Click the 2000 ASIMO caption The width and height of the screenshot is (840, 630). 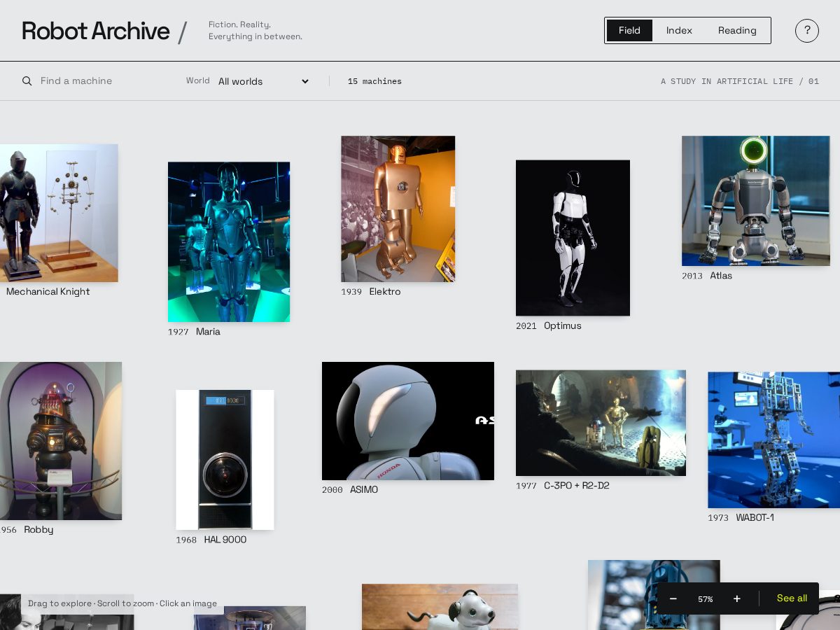point(350,490)
